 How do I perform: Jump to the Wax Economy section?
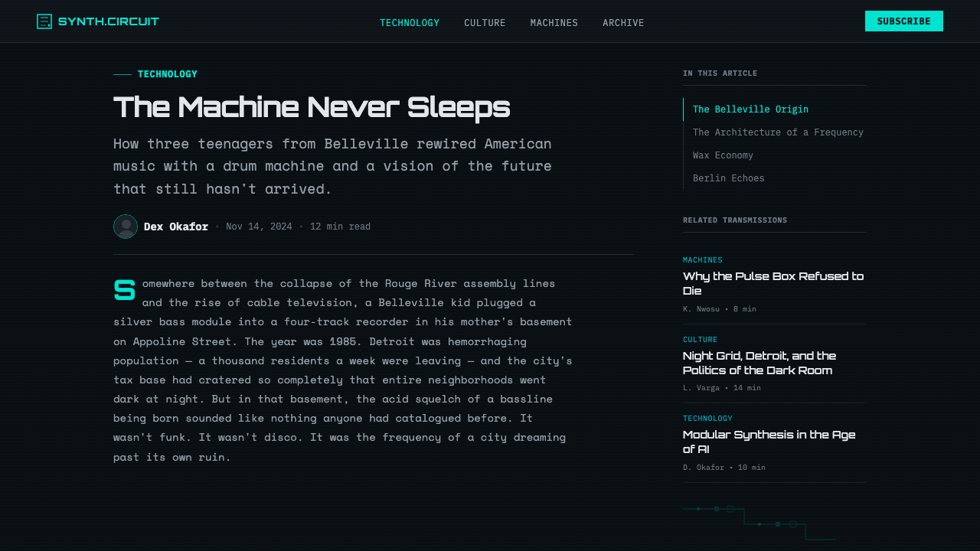point(723,155)
